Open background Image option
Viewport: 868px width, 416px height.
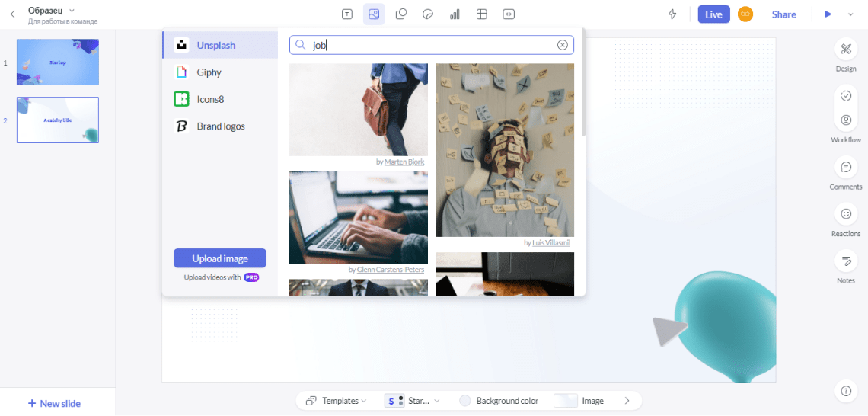tap(579, 401)
